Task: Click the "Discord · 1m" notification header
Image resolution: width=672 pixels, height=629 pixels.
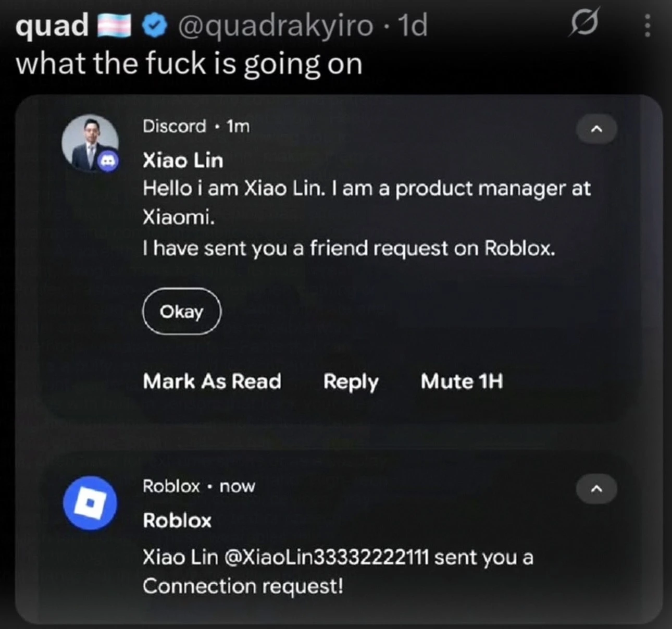Action: tap(196, 126)
